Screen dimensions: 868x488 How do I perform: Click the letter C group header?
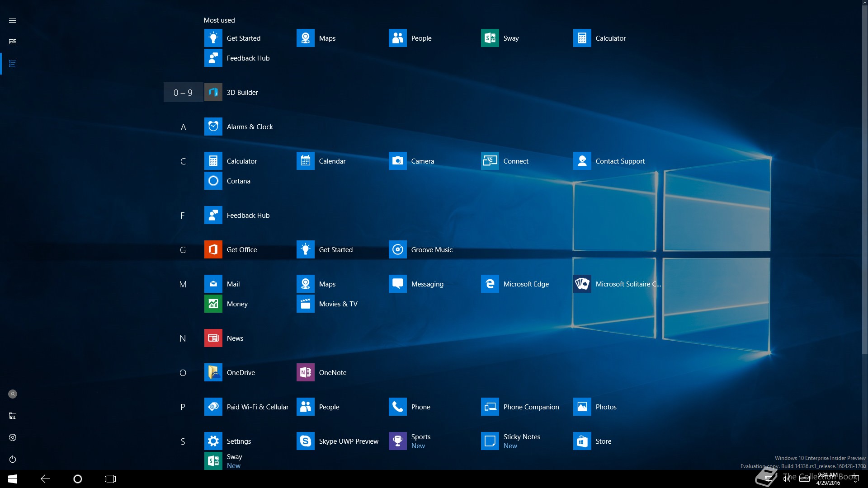[183, 161]
